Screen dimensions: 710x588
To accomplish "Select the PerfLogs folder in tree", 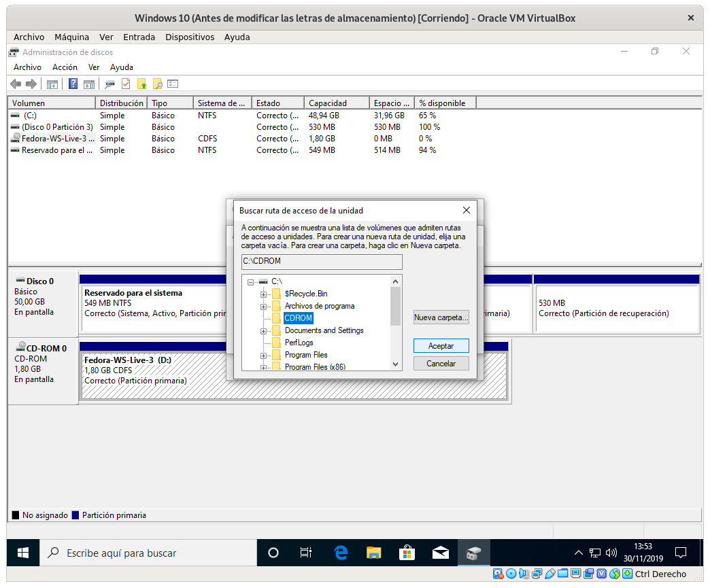I will click(x=299, y=343).
